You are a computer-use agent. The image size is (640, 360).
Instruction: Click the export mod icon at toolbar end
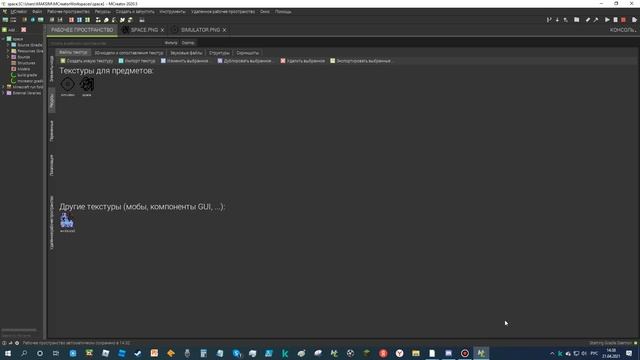click(x=634, y=20)
